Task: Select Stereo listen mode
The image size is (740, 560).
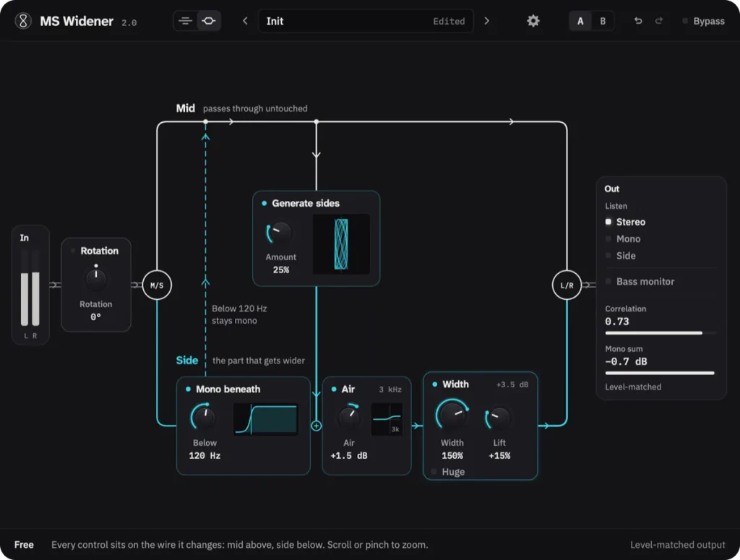Action: pos(626,222)
